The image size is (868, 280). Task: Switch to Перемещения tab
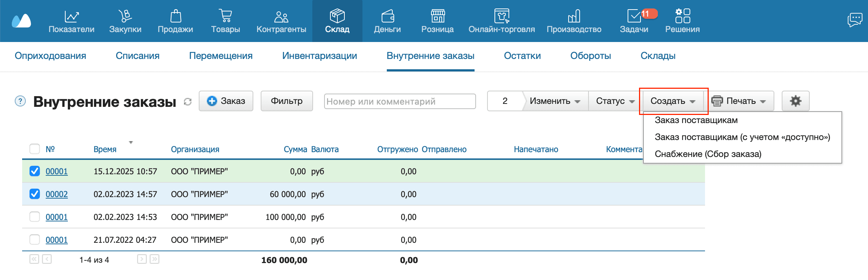(x=221, y=56)
